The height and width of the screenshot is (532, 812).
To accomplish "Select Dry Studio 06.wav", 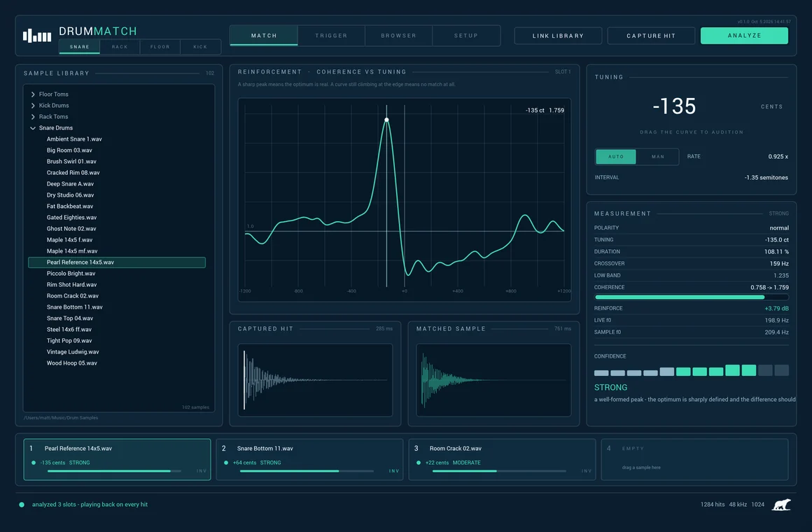I will pyautogui.click(x=116, y=195).
